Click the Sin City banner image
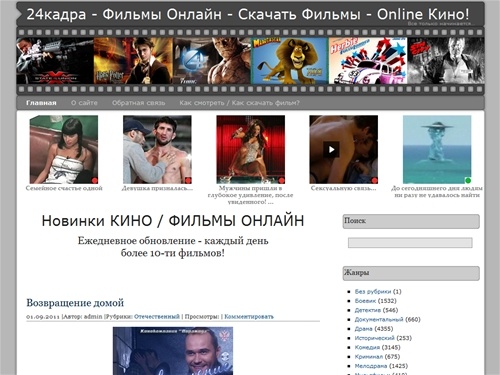The image size is (500, 375). pyautogui.click(x=446, y=61)
